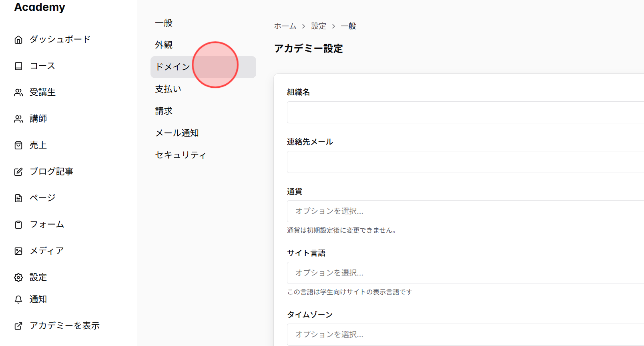The width and height of the screenshot is (644, 346).
Task: Click the sales (売上) bag icon
Action: (x=18, y=145)
